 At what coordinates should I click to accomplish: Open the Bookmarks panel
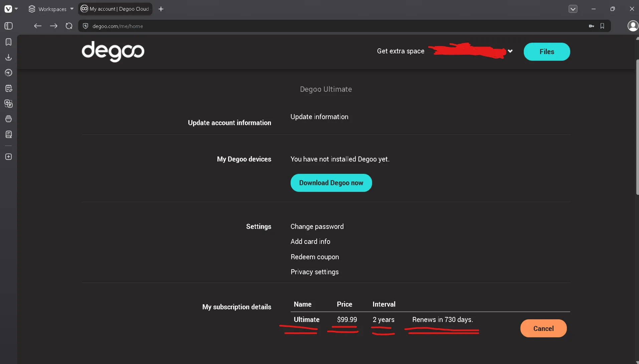point(9,42)
